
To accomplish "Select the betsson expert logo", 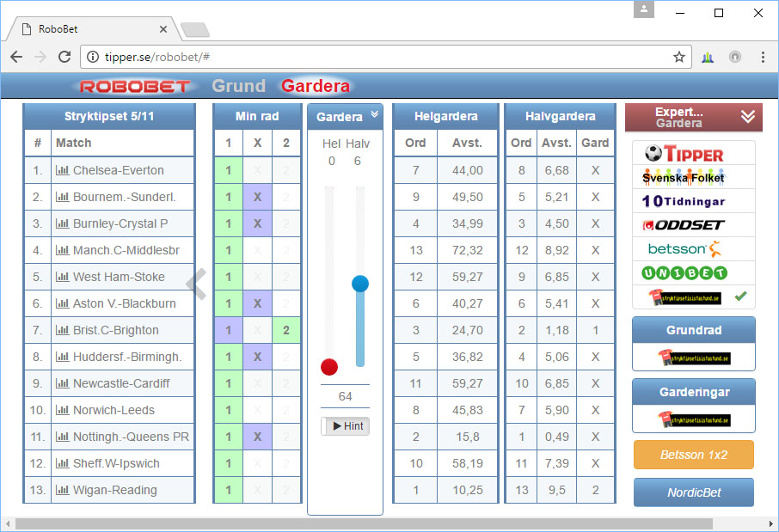I will 684,248.
